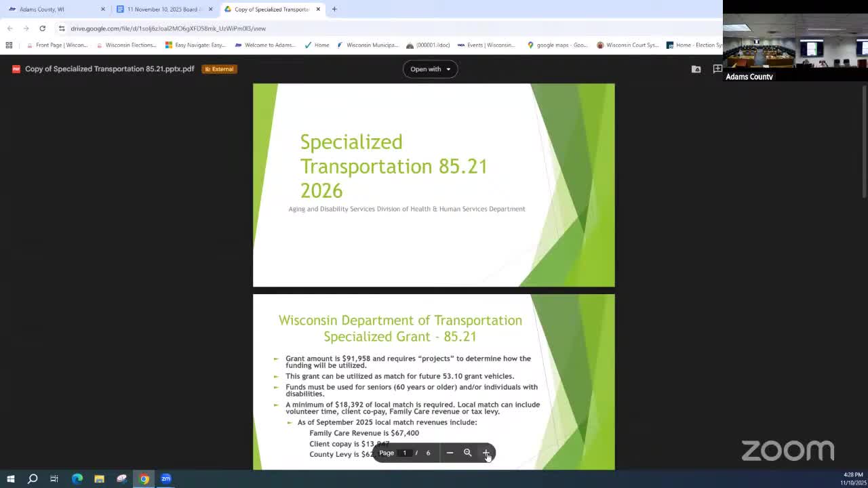The width and height of the screenshot is (868, 488).
Task: Switch to Google Chrome on the taskbar
Action: tap(144, 479)
